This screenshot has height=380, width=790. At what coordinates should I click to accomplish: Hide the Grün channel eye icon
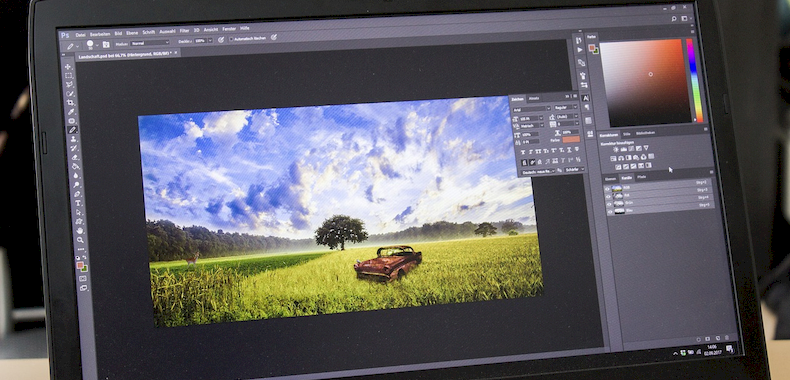click(x=609, y=204)
